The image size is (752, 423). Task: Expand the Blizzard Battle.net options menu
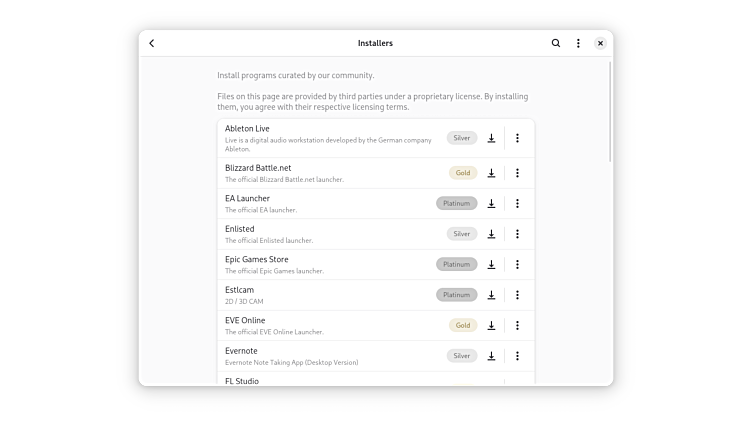tap(517, 173)
